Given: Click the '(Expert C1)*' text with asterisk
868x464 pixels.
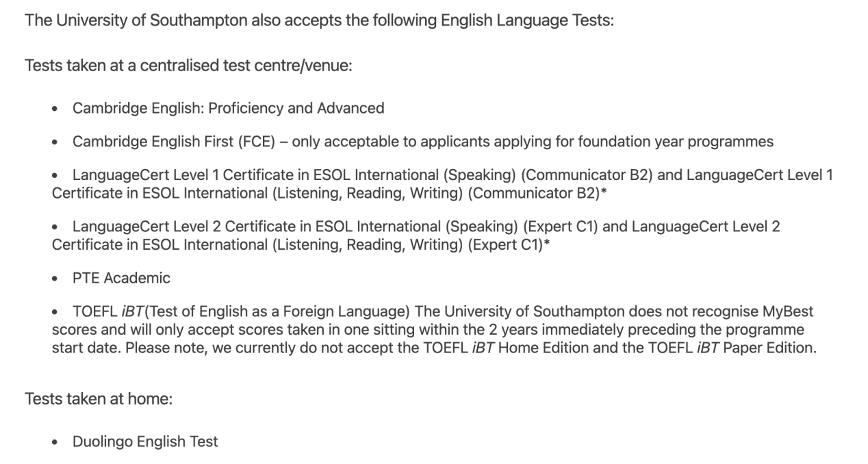Looking at the screenshot, I should coord(509,244).
